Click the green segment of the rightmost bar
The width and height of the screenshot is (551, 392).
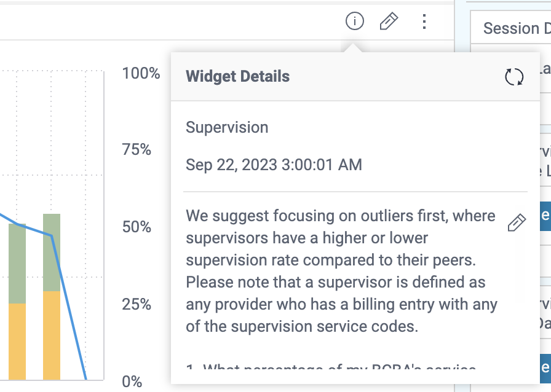52,252
